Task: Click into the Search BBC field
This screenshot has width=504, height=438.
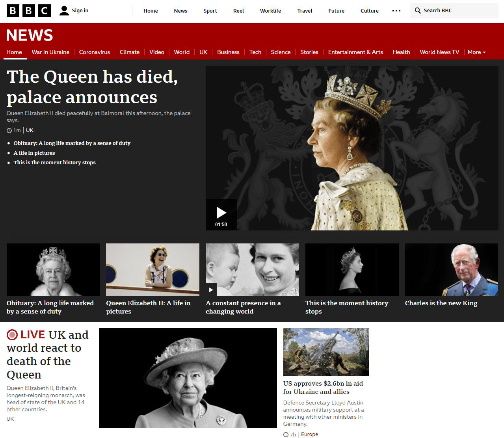Action: pyautogui.click(x=454, y=11)
